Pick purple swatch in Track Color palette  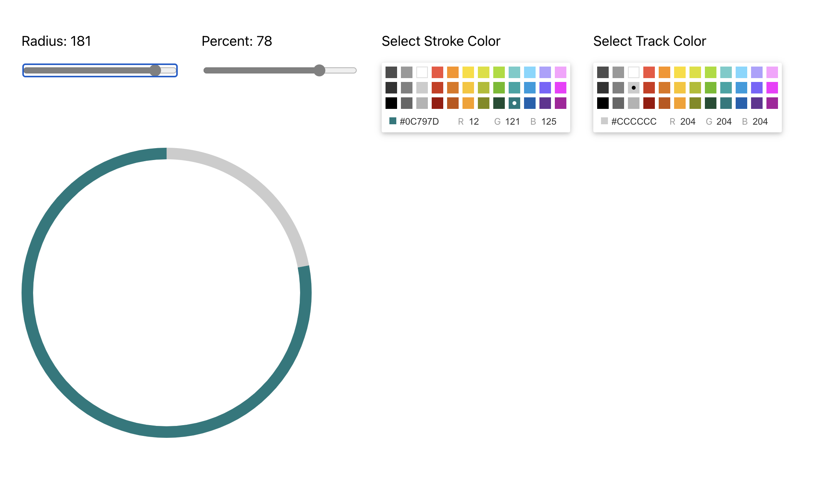[x=756, y=103]
